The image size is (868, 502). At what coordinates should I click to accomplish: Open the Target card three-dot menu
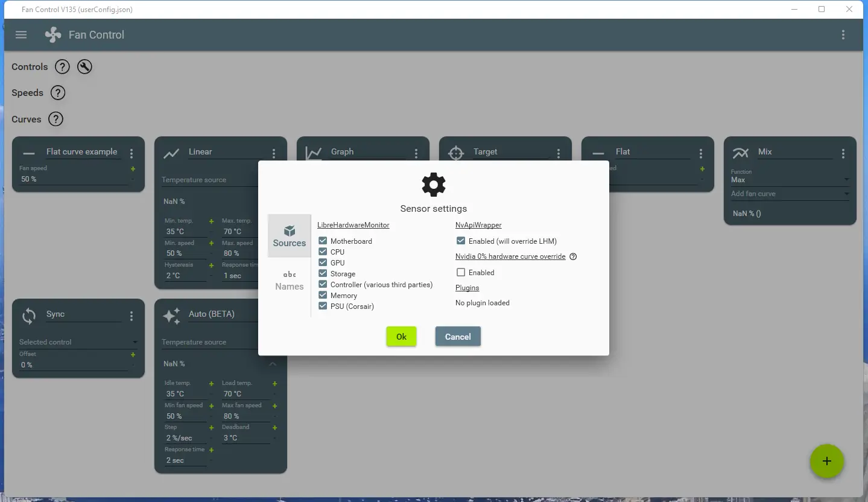tap(559, 154)
